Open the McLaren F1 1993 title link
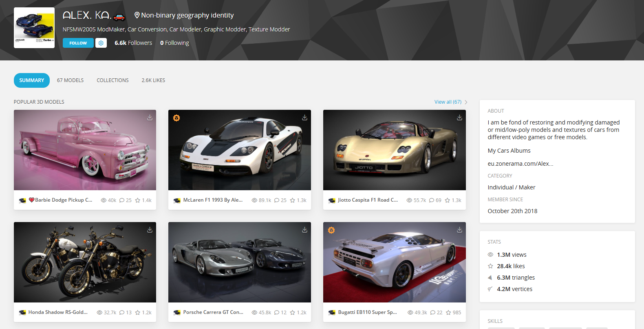644x329 pixels. 213,200
